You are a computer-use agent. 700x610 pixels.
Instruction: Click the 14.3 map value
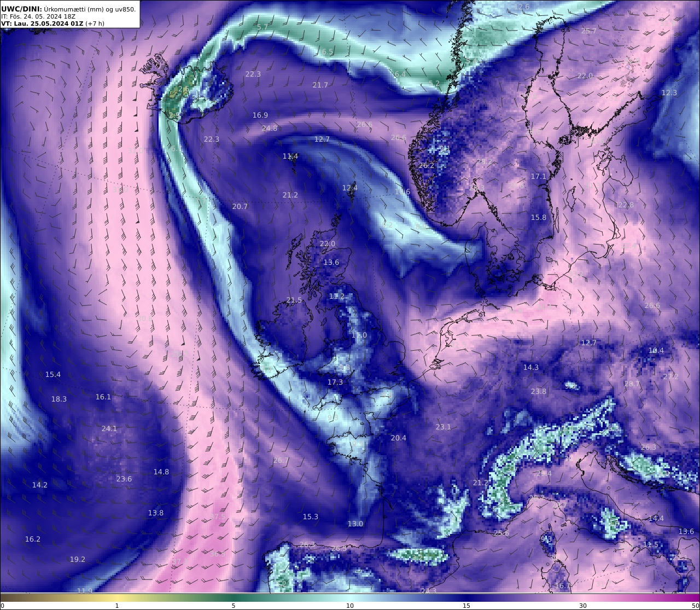click(531, 367)
